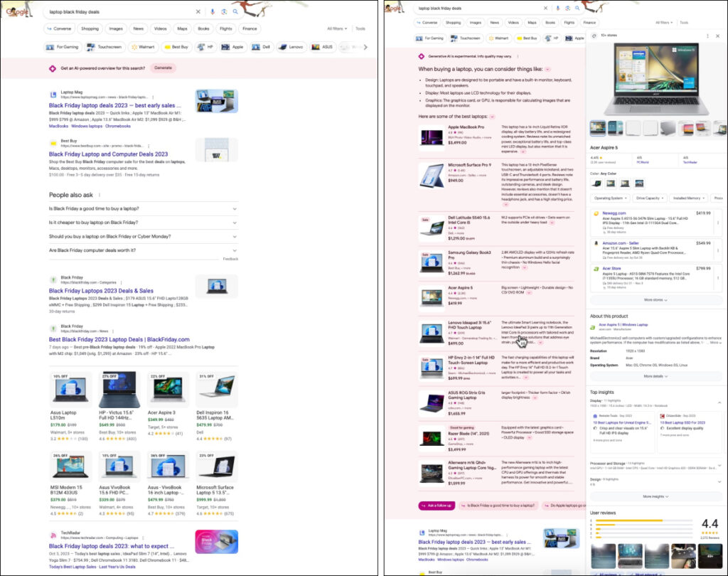The width and height of the screenshot is (728, 576).
Task: Open Tools option in left page
Action: [360, 28]
